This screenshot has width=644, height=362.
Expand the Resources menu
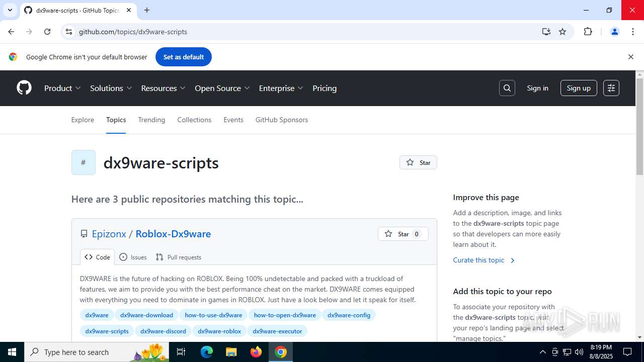(164, 88)
